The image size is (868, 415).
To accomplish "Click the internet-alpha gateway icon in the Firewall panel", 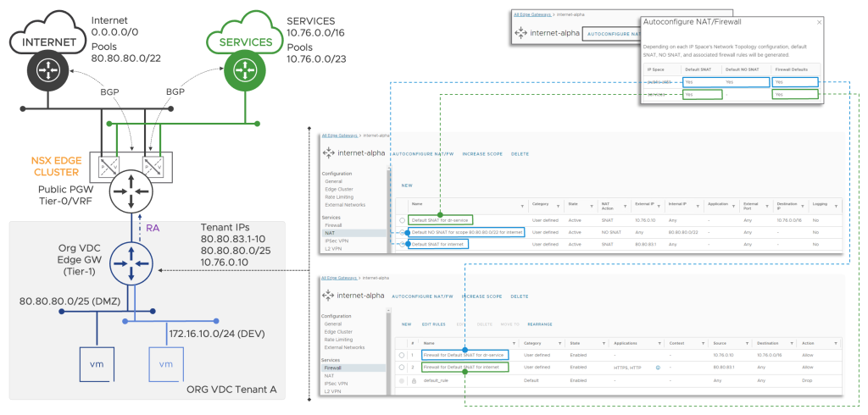I will (328, 296).
